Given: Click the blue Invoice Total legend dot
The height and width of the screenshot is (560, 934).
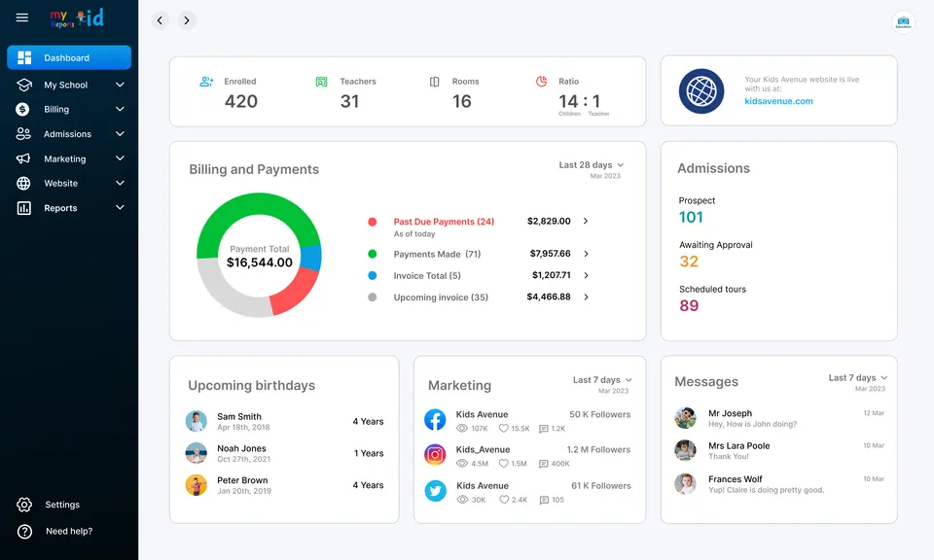Looking at the screenshot, I should click(373, 275).
